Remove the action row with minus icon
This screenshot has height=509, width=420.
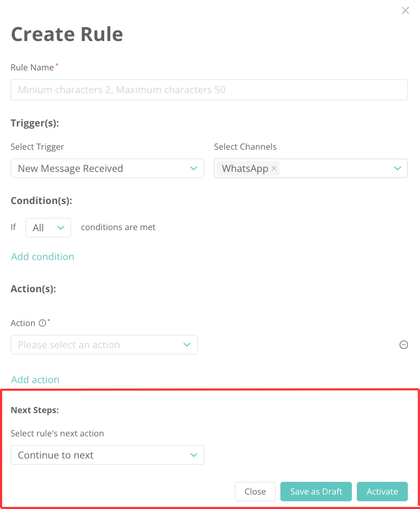point(404,345)
